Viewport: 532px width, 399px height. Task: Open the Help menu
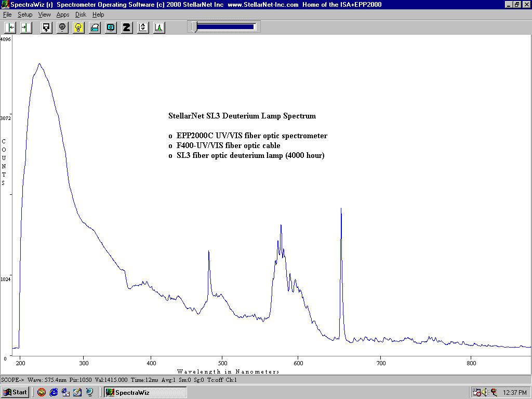pos(98,15)
